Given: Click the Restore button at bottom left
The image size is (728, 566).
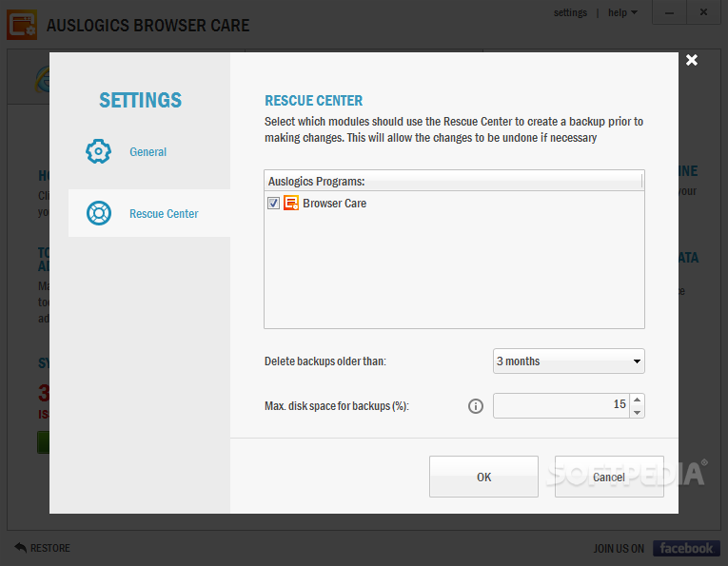Looking at the screenshot, I should (42, 548).
